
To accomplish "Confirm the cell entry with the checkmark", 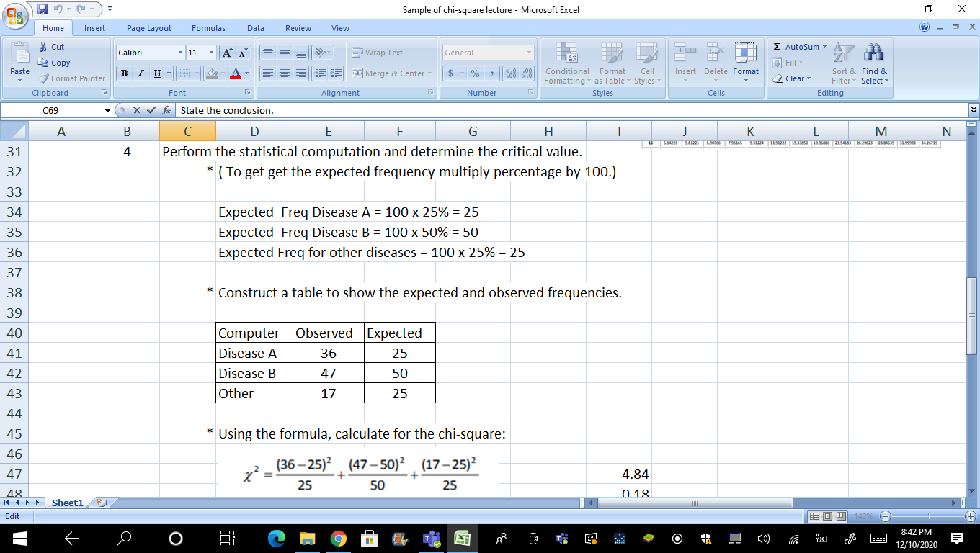I will pos(151,110).
